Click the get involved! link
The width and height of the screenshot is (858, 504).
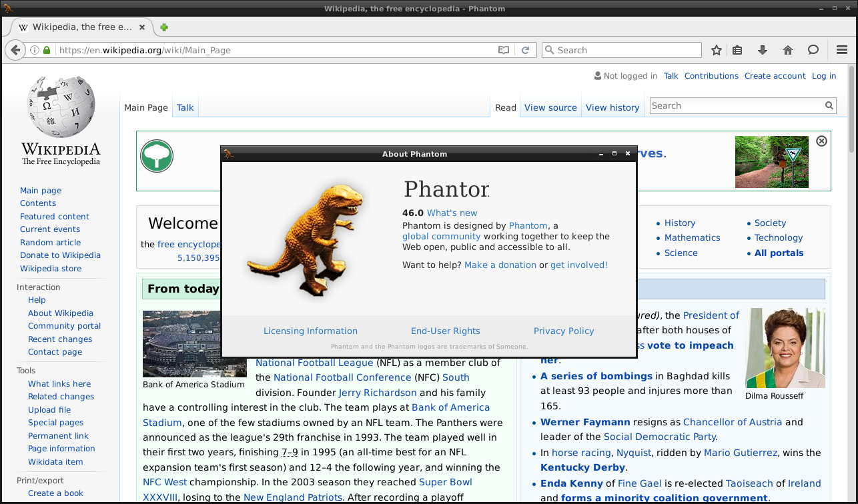pos(578,265)
